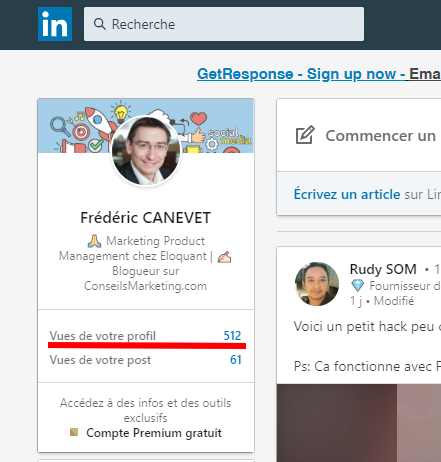Viewport: 441px width, 462px height.
Task: Click the gold Premium badge icon
Action: tap(74, 432)
